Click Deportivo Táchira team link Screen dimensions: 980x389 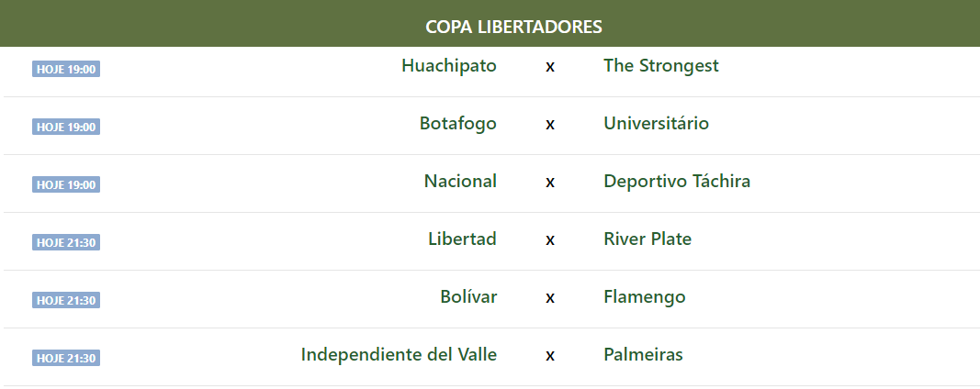[x=677, y=182]
